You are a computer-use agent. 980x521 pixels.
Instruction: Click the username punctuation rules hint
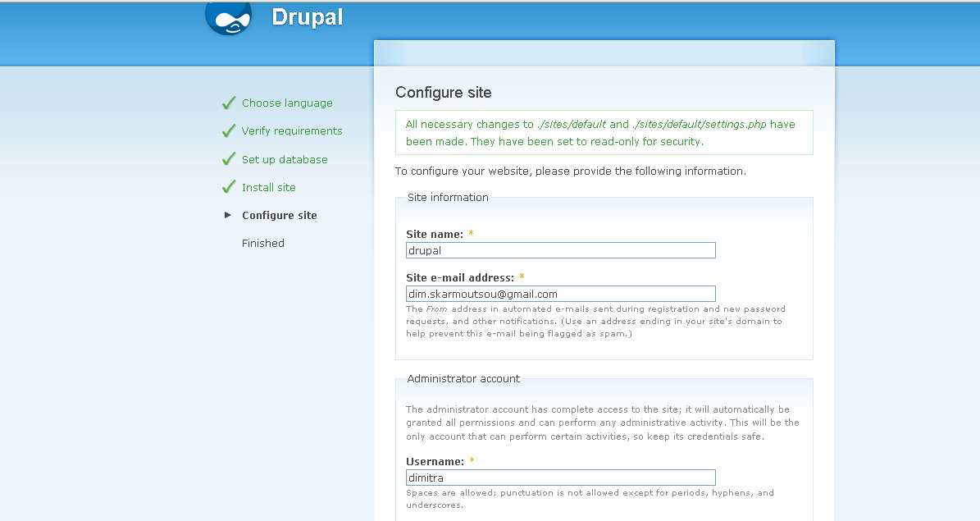tap(590, 499)
